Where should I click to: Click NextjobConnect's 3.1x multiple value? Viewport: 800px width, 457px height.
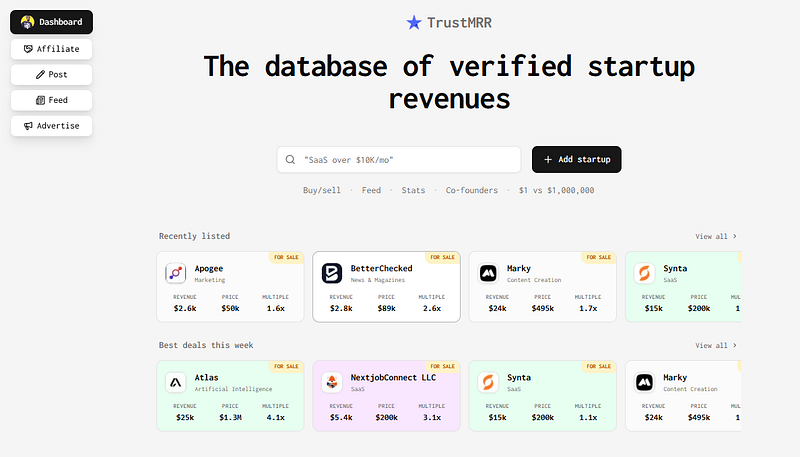click(x=432, y=417)
